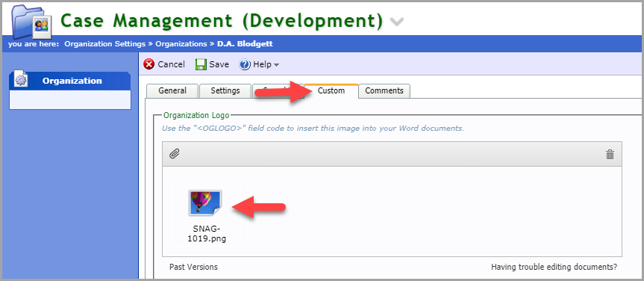Select the SNAG-1019.png balloon image thumbnail
644x281 pixels.
coord(205,203)
